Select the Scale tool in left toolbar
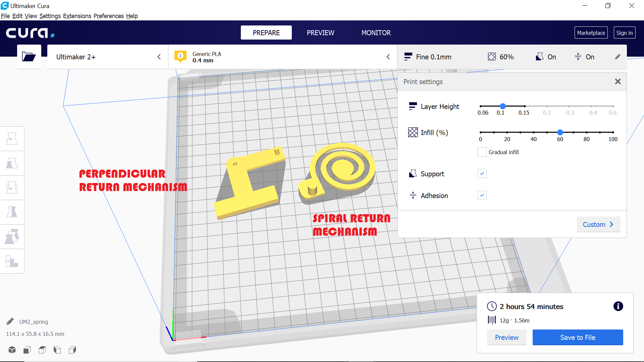The height and width of the screenshot is (362, 644). pyautogui.click(x=12, y=163)
